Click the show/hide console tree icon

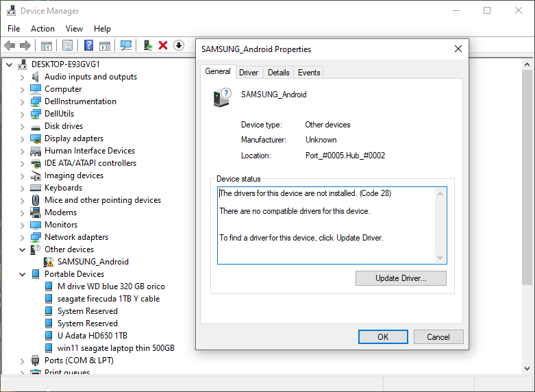(47, 45)
